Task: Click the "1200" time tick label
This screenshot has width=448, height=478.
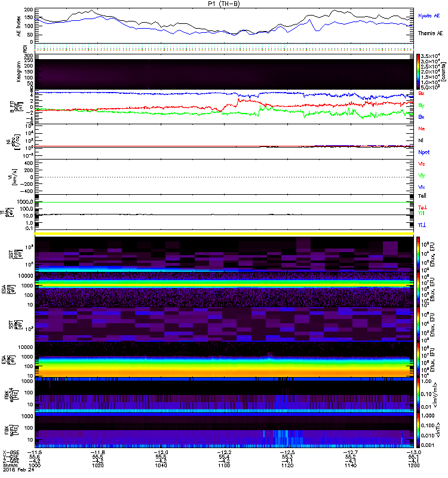Action: click(x=413, y=465)
